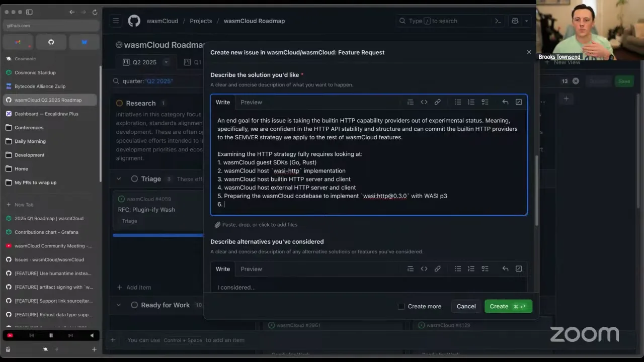Open the Projects breadcrumb link
Viewport: 644px width, 362px height.
point(201,21)
